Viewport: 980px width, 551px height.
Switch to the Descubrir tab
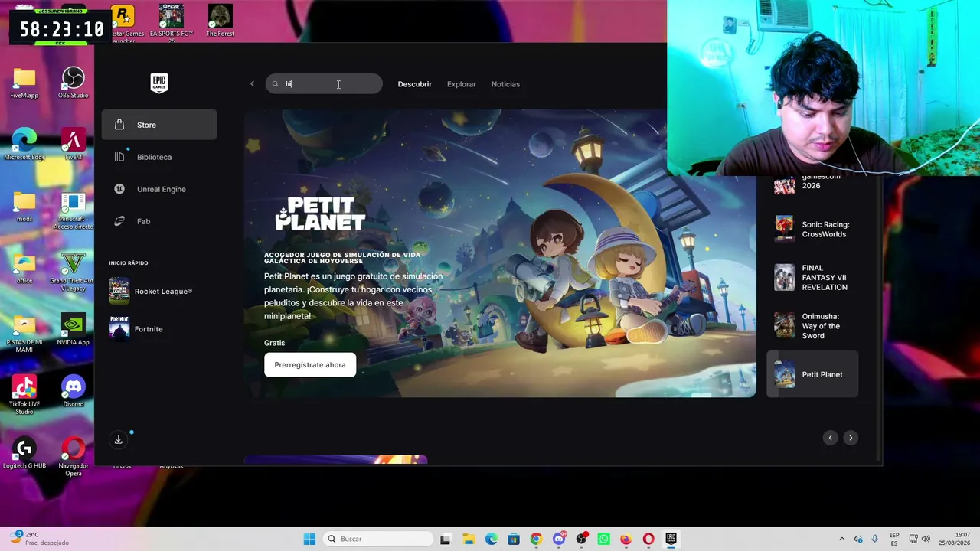(414, 84)
